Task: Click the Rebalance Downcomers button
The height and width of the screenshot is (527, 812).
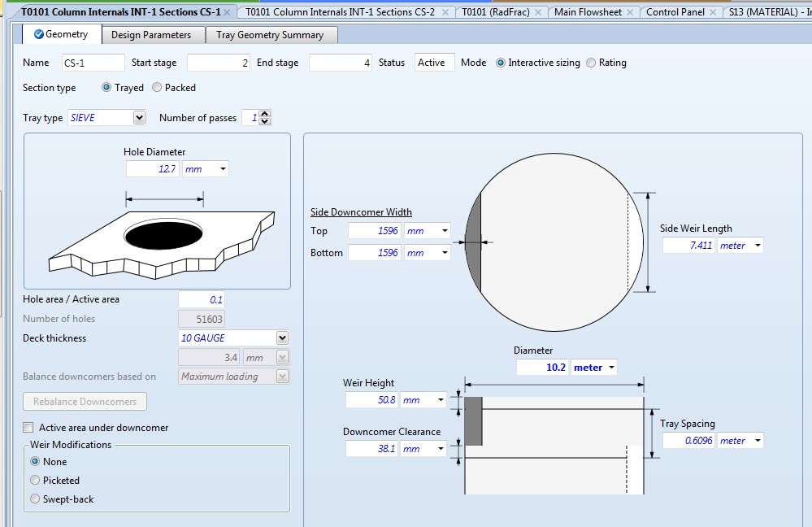Action: coord(85,402)
